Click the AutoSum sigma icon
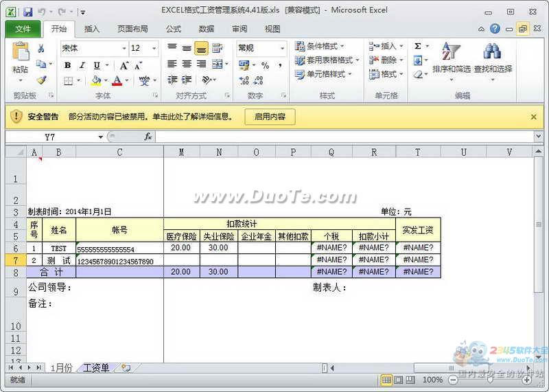Image resolution: width=549 pixels, height=392 pixels. [x=418, y=46]
